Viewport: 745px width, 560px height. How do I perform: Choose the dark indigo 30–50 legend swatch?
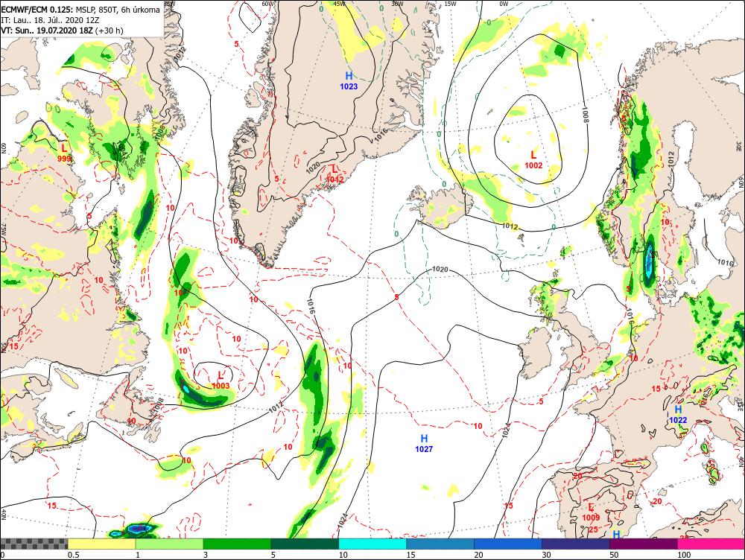point(575,544)
